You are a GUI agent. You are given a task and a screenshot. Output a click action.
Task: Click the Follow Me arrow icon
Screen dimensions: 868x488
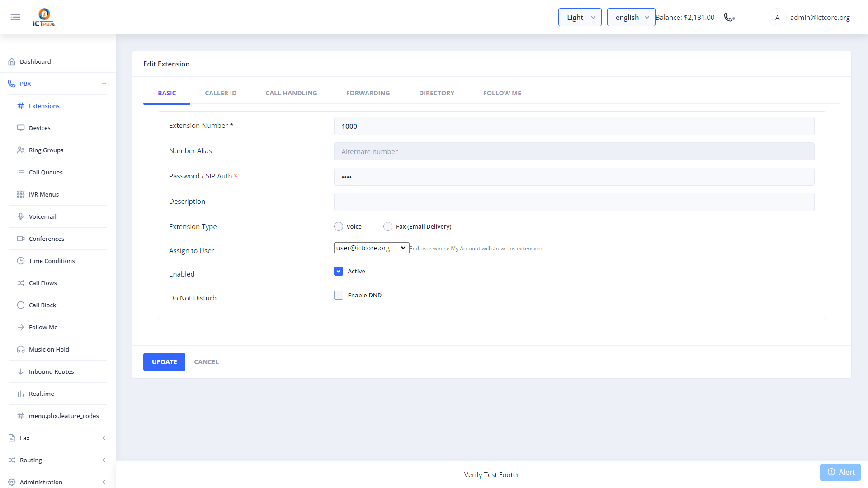coord(21,327)
